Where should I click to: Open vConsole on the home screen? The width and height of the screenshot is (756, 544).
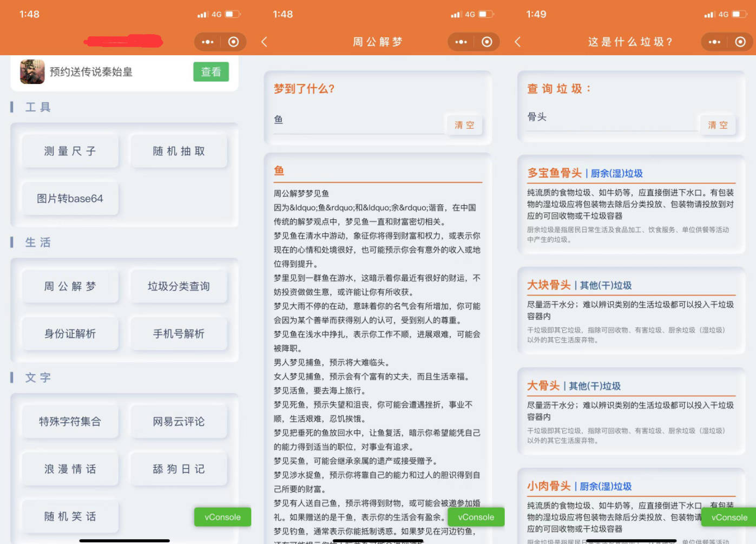[222, 517]
